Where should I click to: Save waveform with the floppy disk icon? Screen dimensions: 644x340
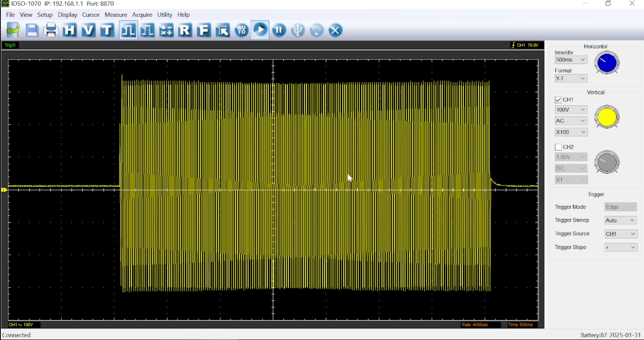[x=32, y=30]
